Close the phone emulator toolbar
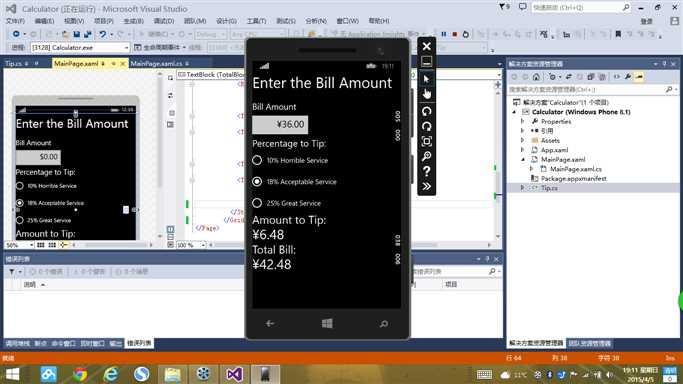This screenshot has height=384, width=683. click(426, 46)
